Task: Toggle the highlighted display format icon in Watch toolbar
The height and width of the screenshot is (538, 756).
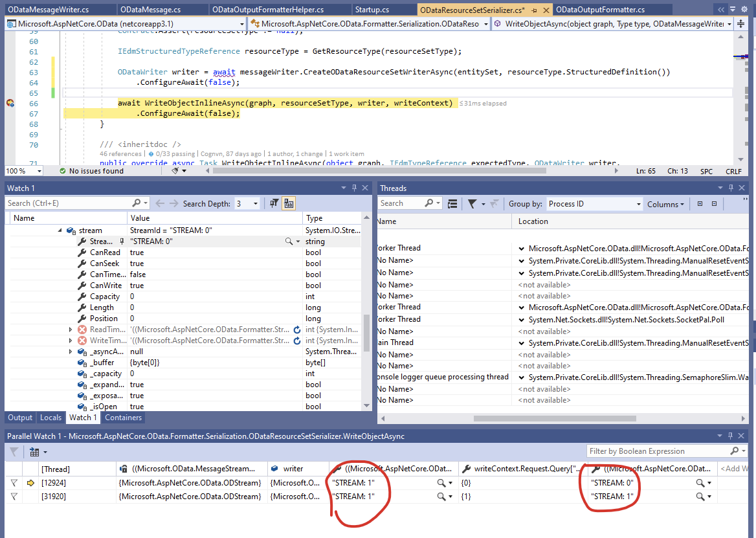Action: click(288, 203)
